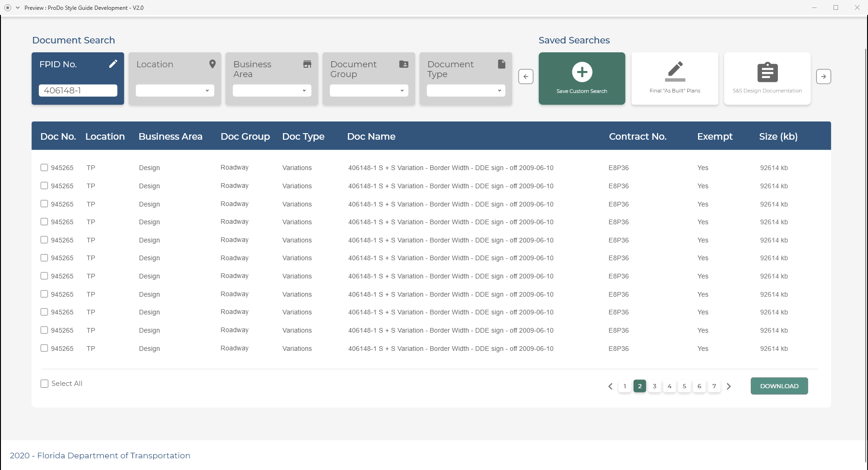Click the DOWNLOAD button

(x=779, y=386)
